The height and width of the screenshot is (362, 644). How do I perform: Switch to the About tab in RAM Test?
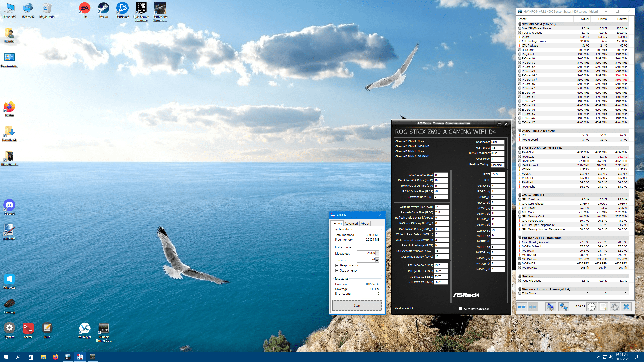[365, 224]
